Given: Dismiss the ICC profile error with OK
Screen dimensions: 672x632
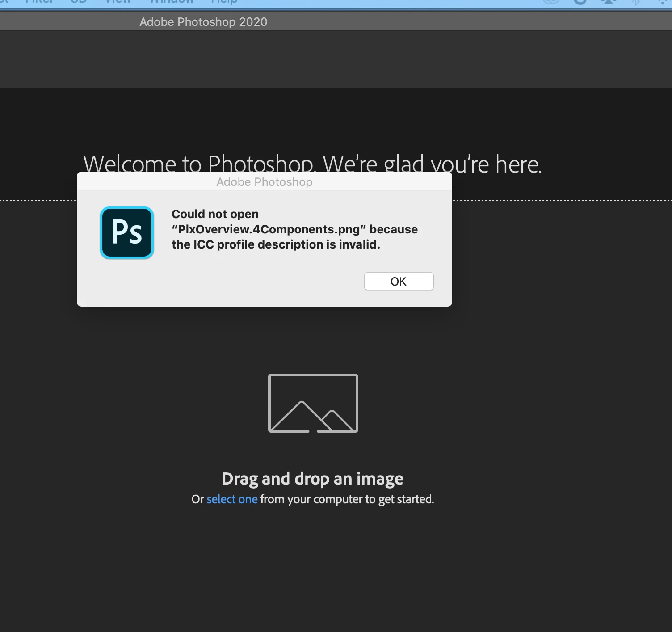Looking at the screenshot, I should click(399, 281).
